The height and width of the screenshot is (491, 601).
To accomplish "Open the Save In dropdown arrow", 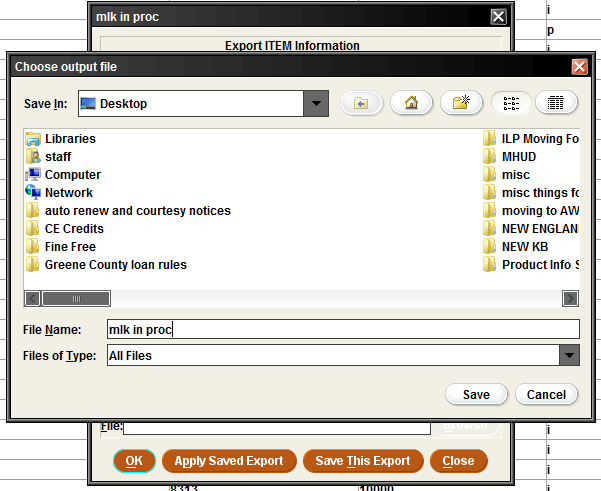I will (317, 103).
